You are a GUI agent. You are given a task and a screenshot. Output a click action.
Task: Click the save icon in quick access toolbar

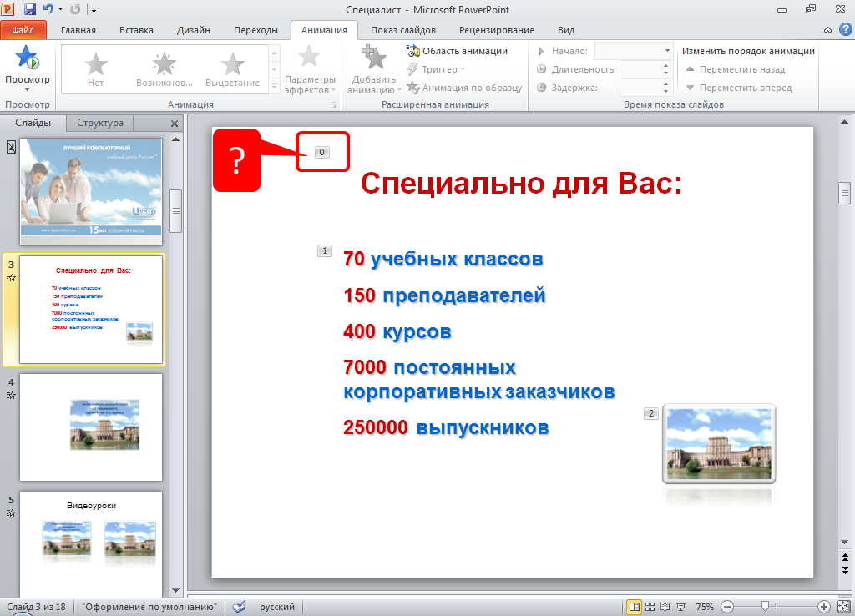click(x=30, y=9)
